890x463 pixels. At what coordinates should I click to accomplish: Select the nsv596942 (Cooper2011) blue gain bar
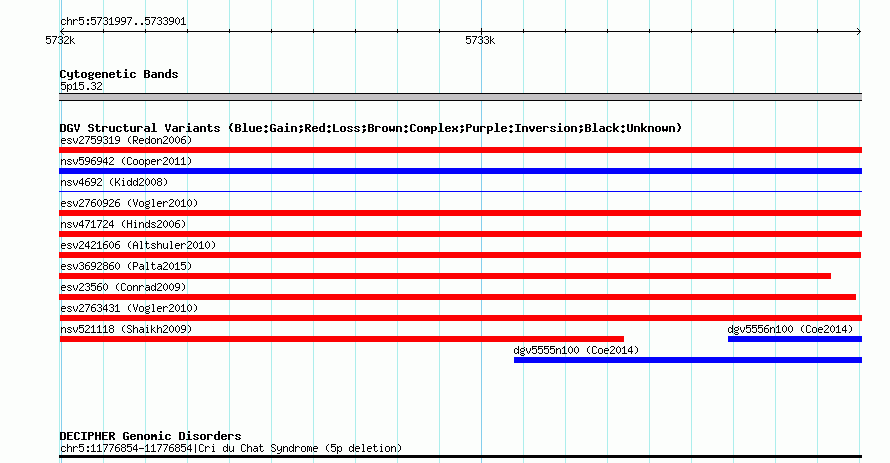(x=460, y=171)
